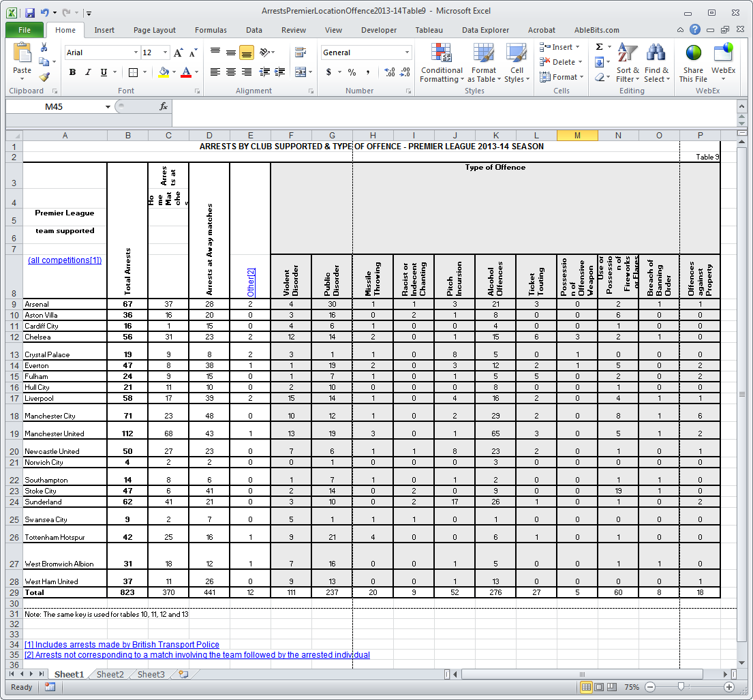753x700 pixels.
Task: Increase font size with Grow Font
Action: point(178,52)
